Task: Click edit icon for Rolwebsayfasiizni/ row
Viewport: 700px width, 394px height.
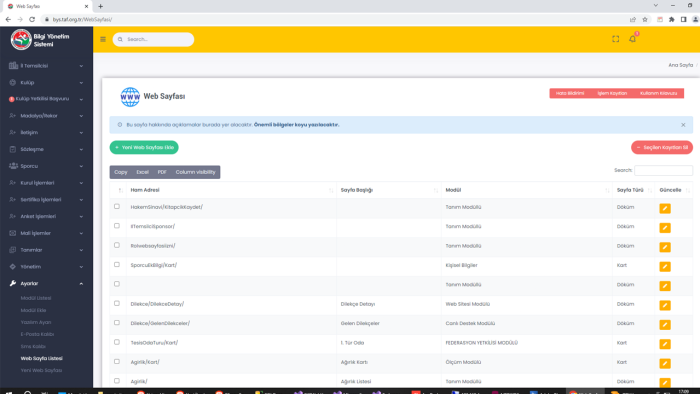Action: 665,247
